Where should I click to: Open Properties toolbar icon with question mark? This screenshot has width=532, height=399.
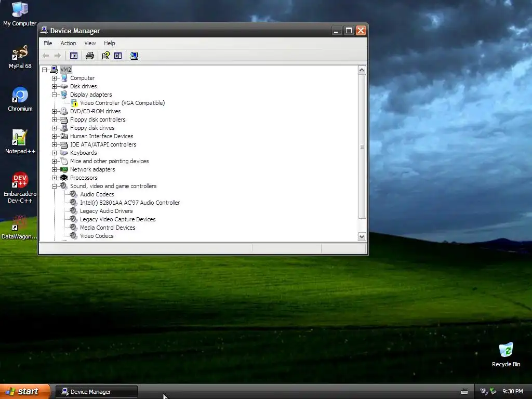(106, 56)
